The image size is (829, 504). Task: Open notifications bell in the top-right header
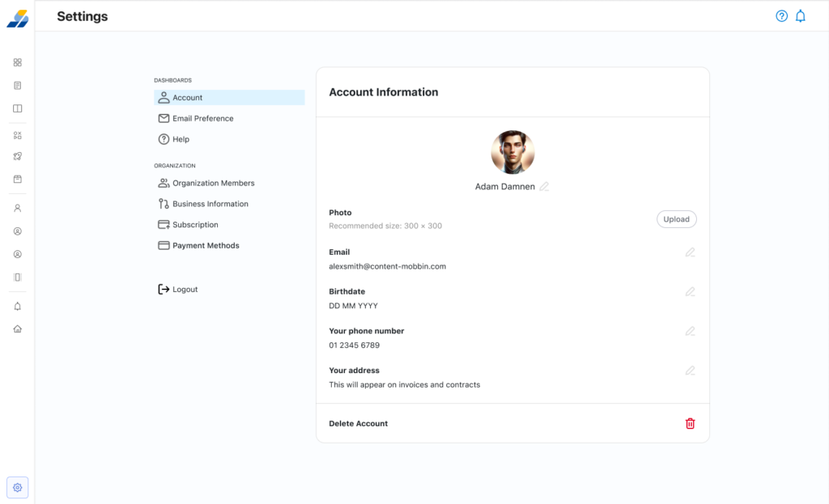tap(801, 16)
